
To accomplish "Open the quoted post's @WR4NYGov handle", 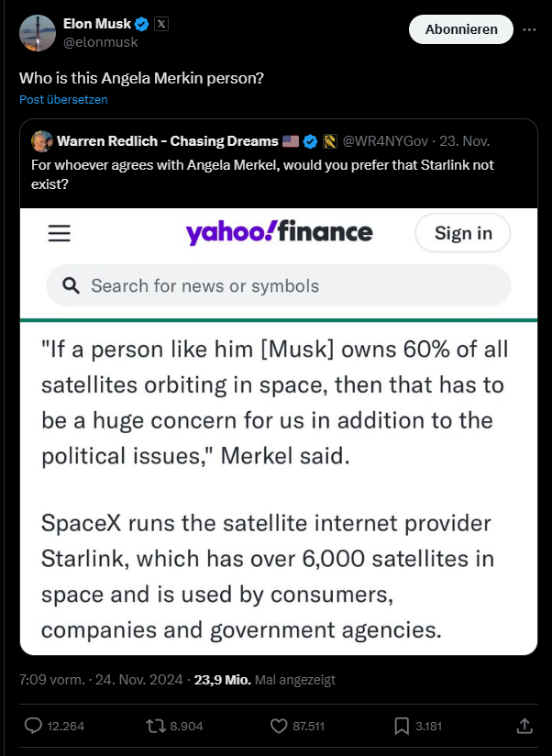I will coord(385,141).
